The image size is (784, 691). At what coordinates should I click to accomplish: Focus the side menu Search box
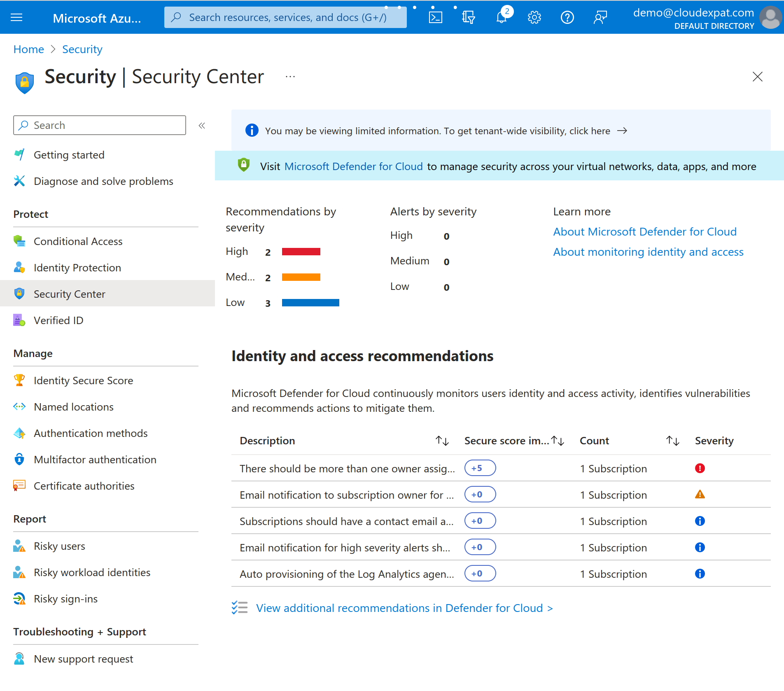100,125
